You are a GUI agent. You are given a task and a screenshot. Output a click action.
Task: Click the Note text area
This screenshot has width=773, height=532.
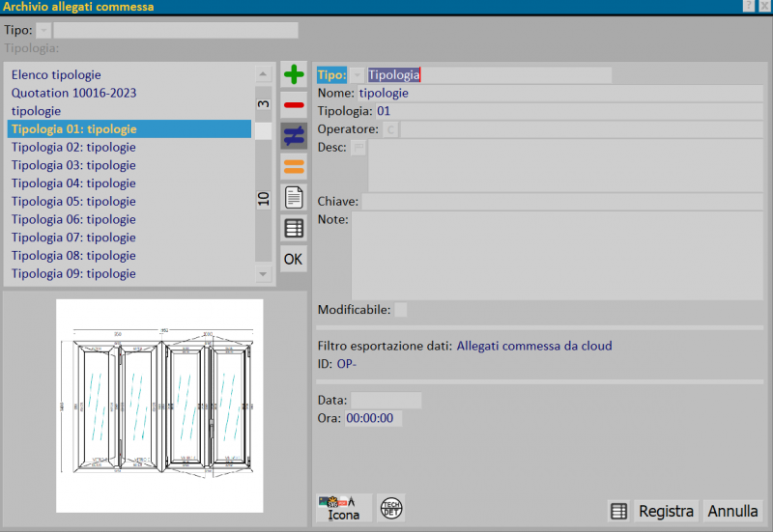[558, 256]
